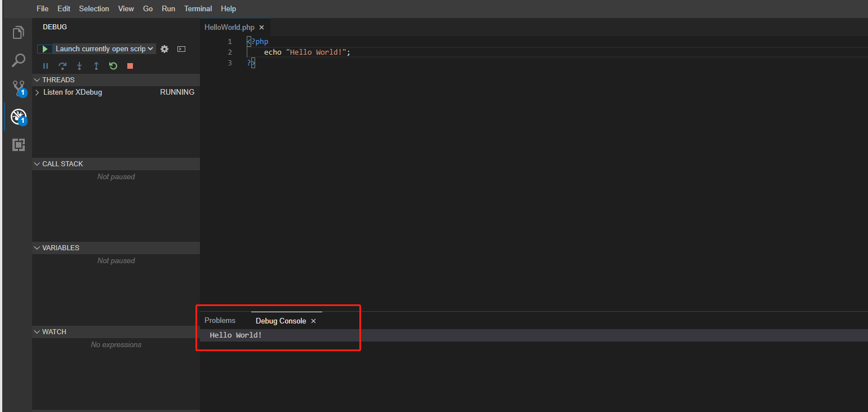Screen dimensions: 868x412
Task: Close the Debug Console tab
Action: (314, 321)
